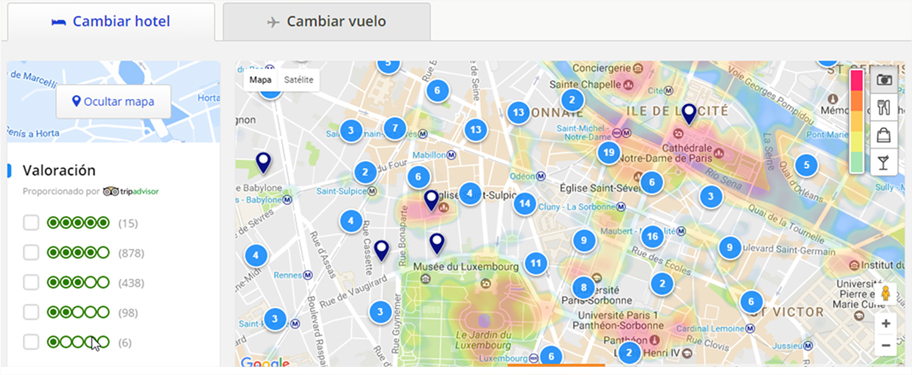
Task: Toggle the shopping bag heatmap icon
Action: [884, 135]
